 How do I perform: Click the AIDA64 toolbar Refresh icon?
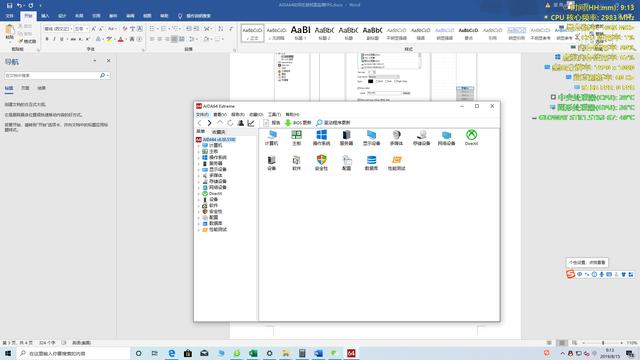(230, 123)
